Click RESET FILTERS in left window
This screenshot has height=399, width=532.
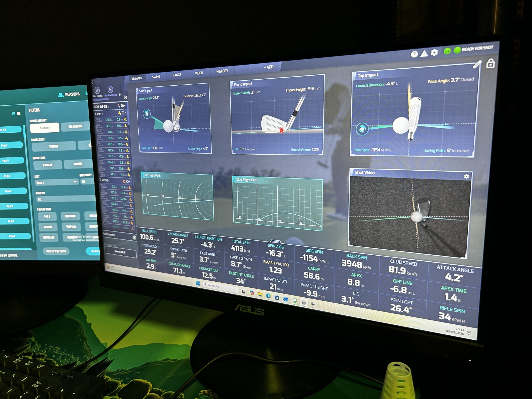(x=56, y=251)
